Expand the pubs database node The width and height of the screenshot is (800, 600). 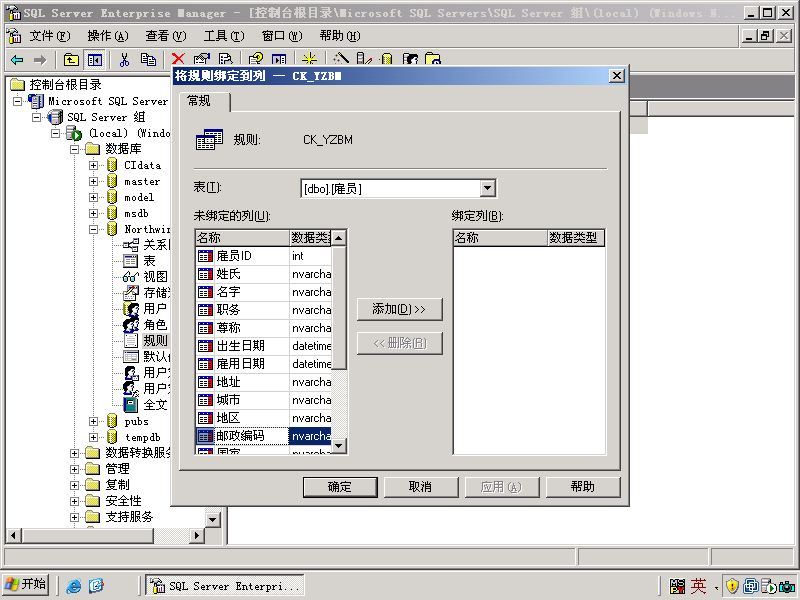[93, 421]
